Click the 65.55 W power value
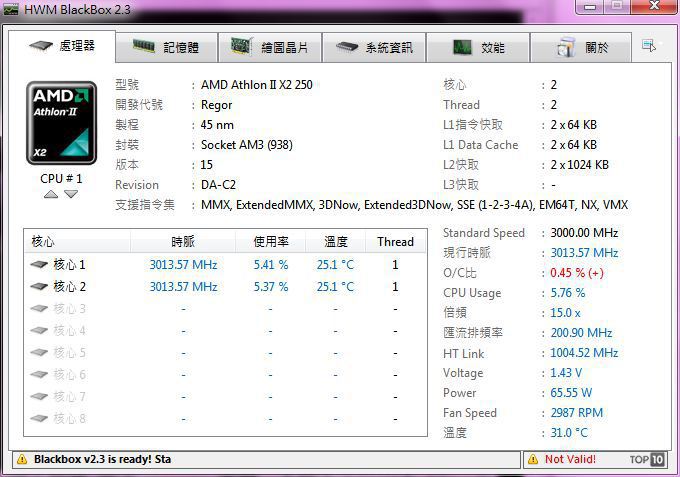 click(571, 392)
